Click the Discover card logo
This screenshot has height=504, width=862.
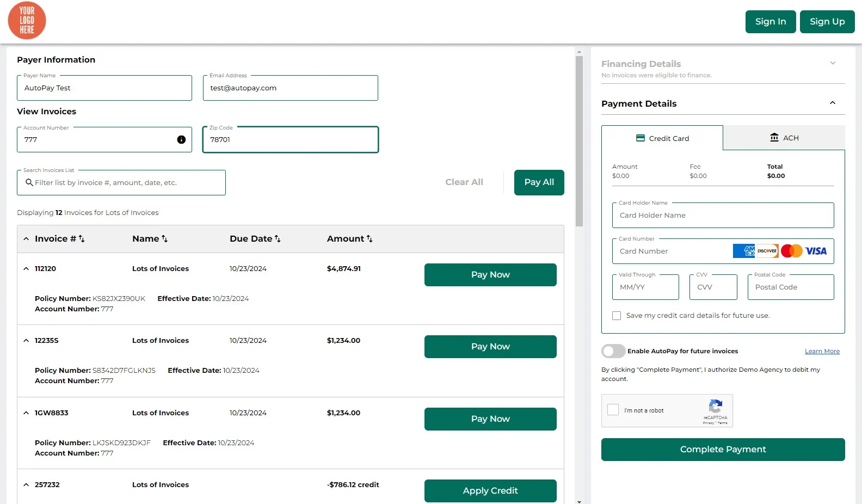click(x=767, y=251)
